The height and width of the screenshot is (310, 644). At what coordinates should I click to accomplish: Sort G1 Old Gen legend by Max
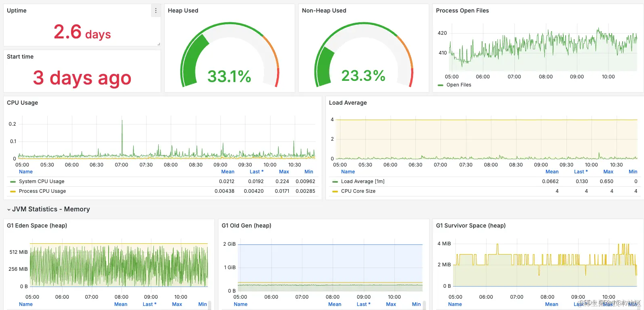point(391,304)
